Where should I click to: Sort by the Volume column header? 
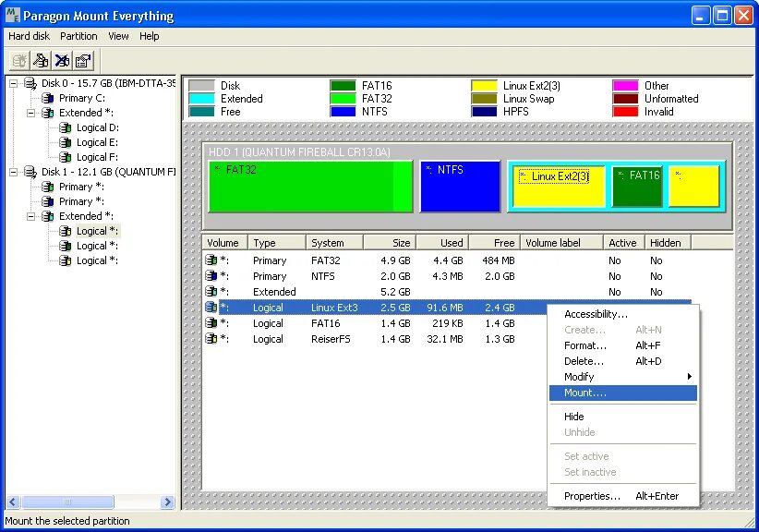tap(224, 243)
